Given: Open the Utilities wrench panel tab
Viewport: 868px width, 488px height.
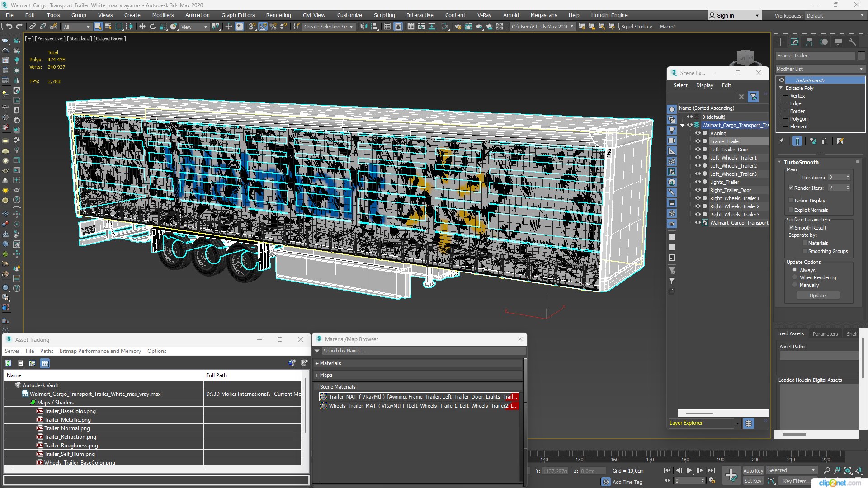Looking at the screenshot, I should click(x=853, y=42).
